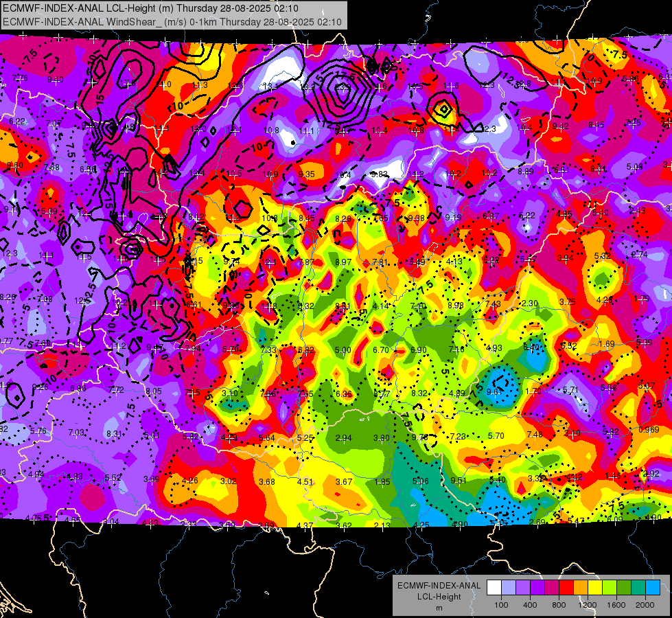Click the map value 0.969
The width and height of the screenshot is (672, 618).
(649, 430)
